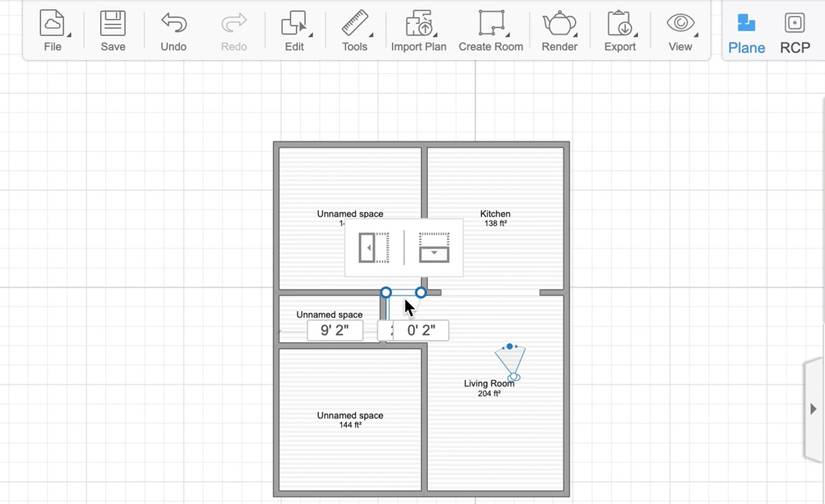Undo the last action
This screenshot has height=504, width=825.
(x=174, y=24)
